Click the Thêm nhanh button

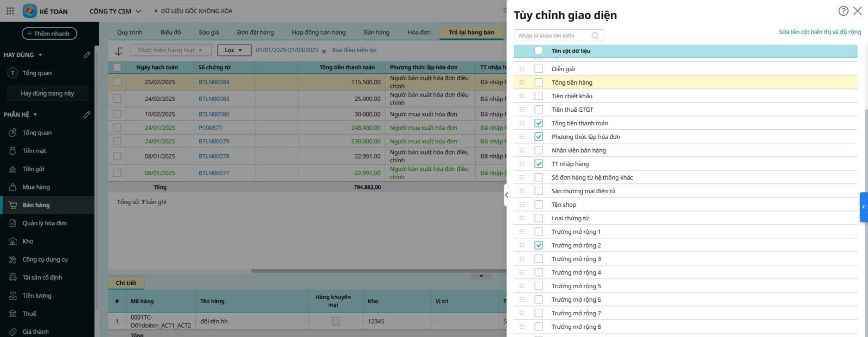tap(49, 34)
